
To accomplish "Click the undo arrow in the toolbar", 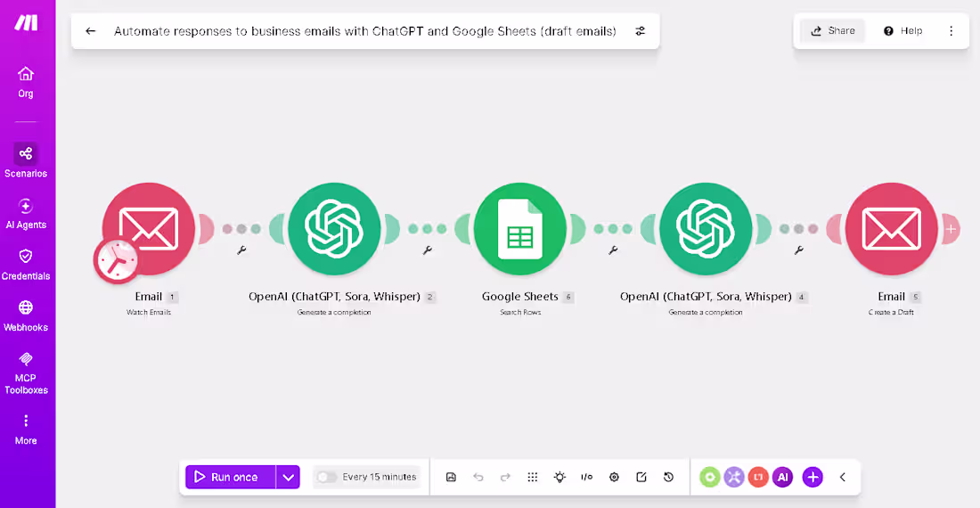I will [478, 477].
